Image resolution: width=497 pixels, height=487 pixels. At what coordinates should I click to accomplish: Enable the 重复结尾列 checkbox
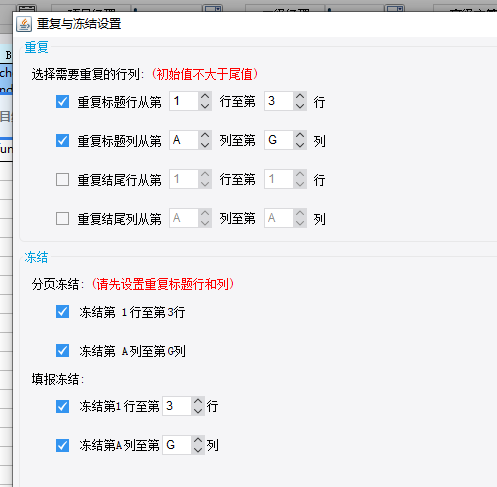62,218
